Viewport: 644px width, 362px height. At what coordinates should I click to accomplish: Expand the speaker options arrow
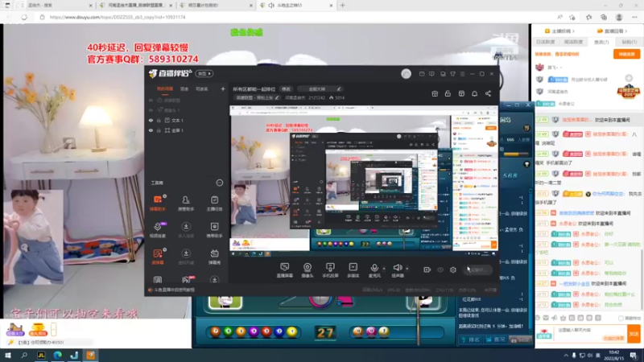click(407, 269)
